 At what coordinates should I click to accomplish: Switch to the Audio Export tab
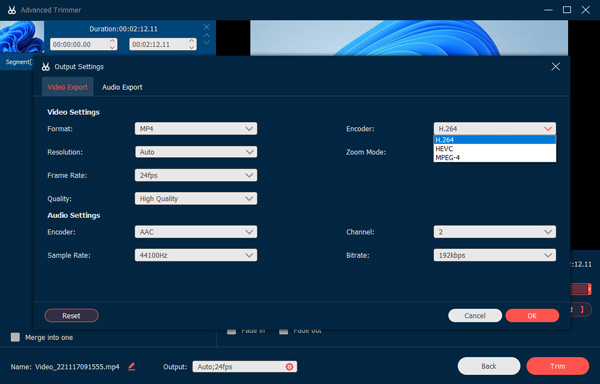click(x=122, y=87)
